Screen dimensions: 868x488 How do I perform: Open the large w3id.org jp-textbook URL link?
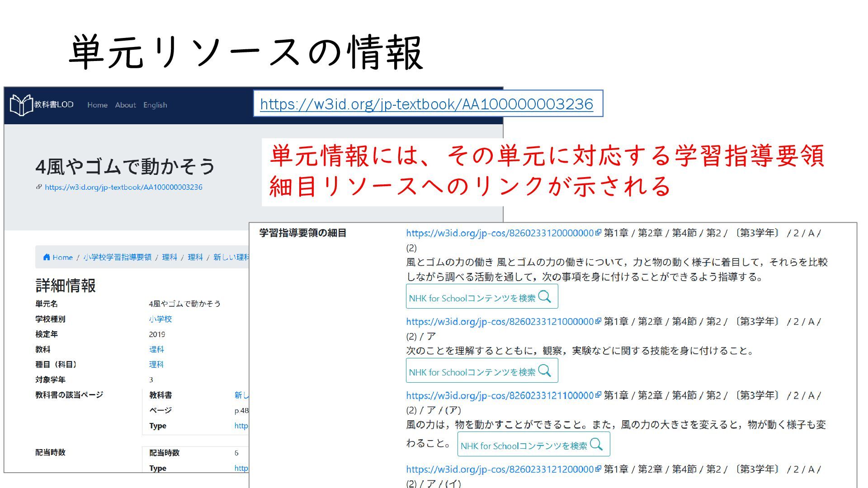426,104
